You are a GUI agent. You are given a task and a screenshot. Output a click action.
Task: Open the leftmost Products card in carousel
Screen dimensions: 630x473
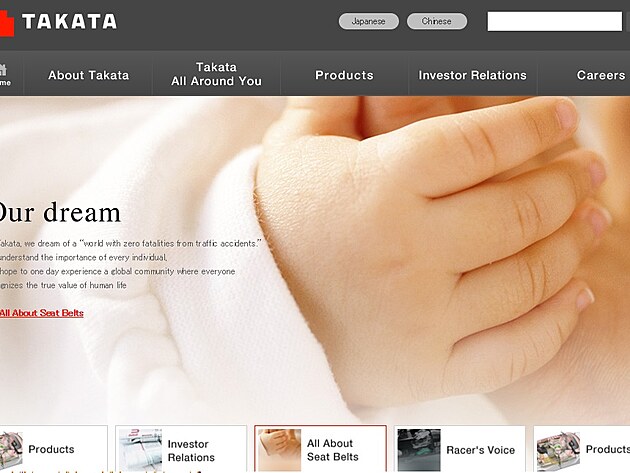click(x=50, y=449)
